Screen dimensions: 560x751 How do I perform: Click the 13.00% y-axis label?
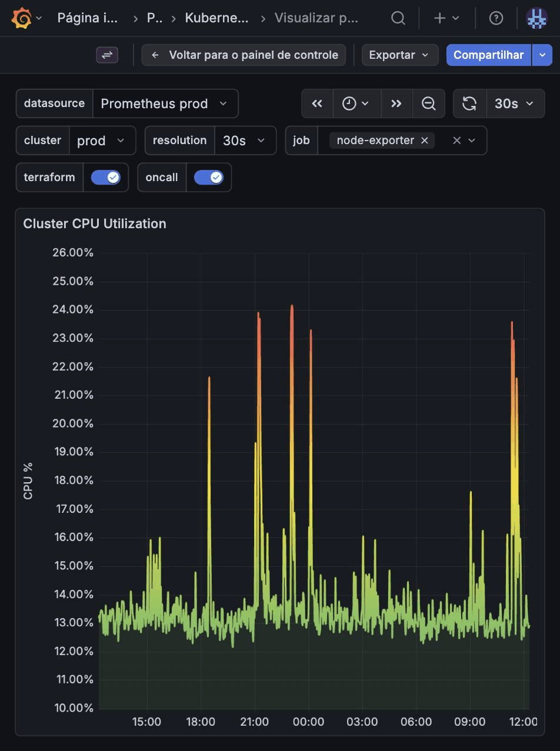coord(74,622)
